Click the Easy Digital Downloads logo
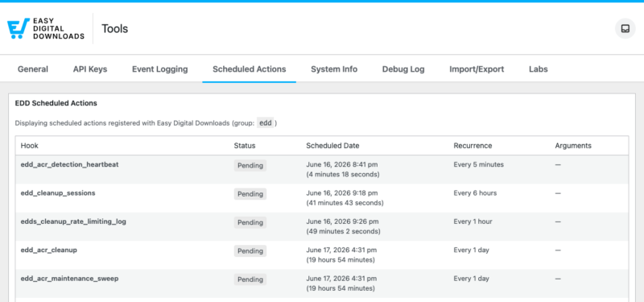Image resolution: width=644 pixels, height=302 pixels. click(46, 29)
